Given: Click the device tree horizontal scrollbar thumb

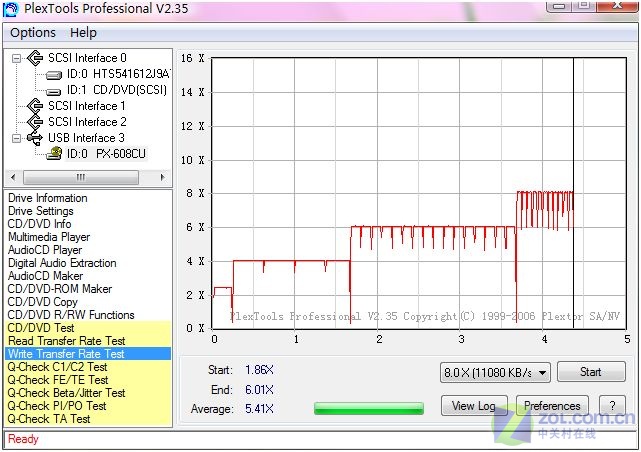Looking at the screenshot, I should click(x=81, y=177).
